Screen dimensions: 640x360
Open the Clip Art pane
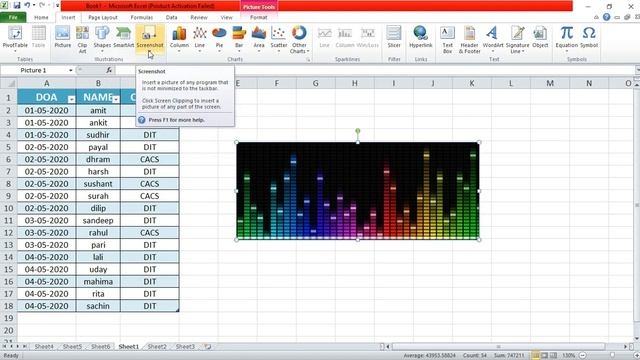tap(82, 39)
